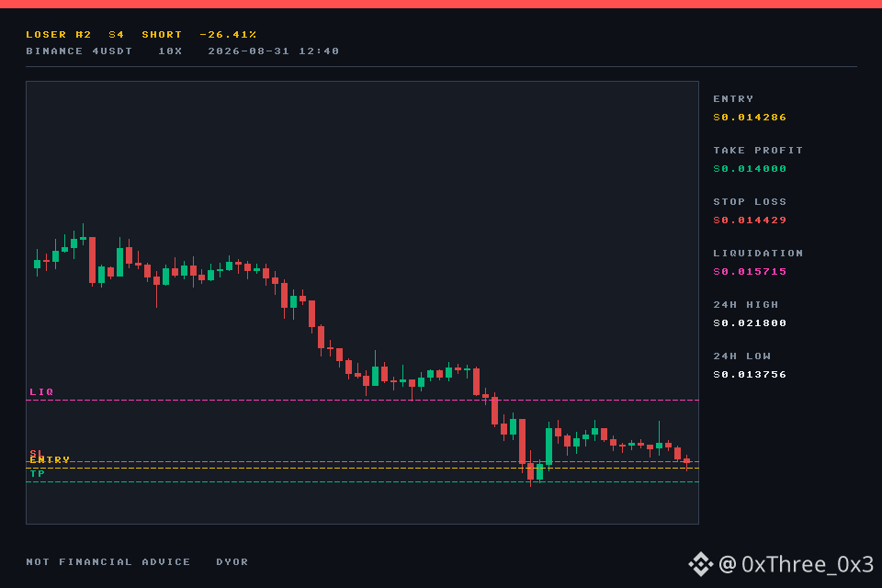The image size is (882, 588).
Task: Click the '24H HIGH' heading
Action: [x=746, y=305]
